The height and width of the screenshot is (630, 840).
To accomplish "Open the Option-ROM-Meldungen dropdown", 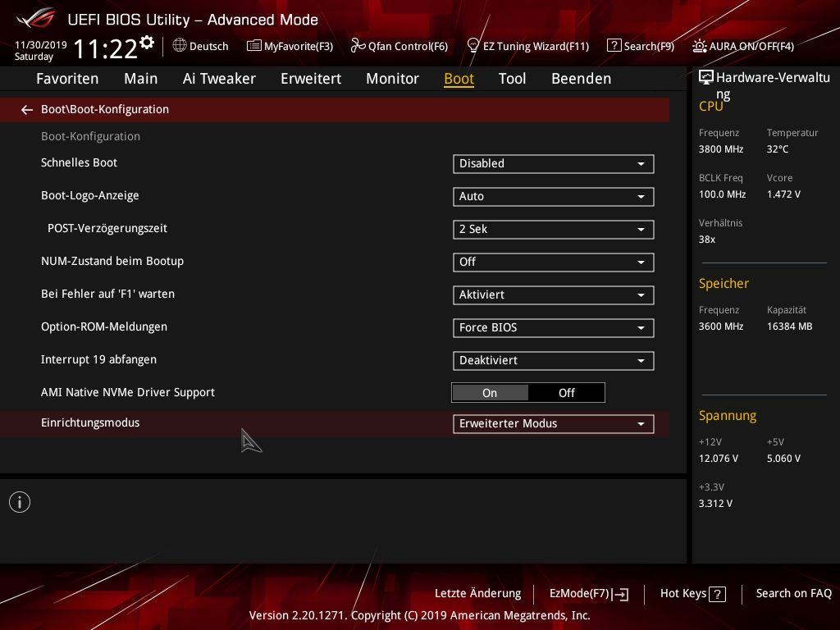I will 554,328.
